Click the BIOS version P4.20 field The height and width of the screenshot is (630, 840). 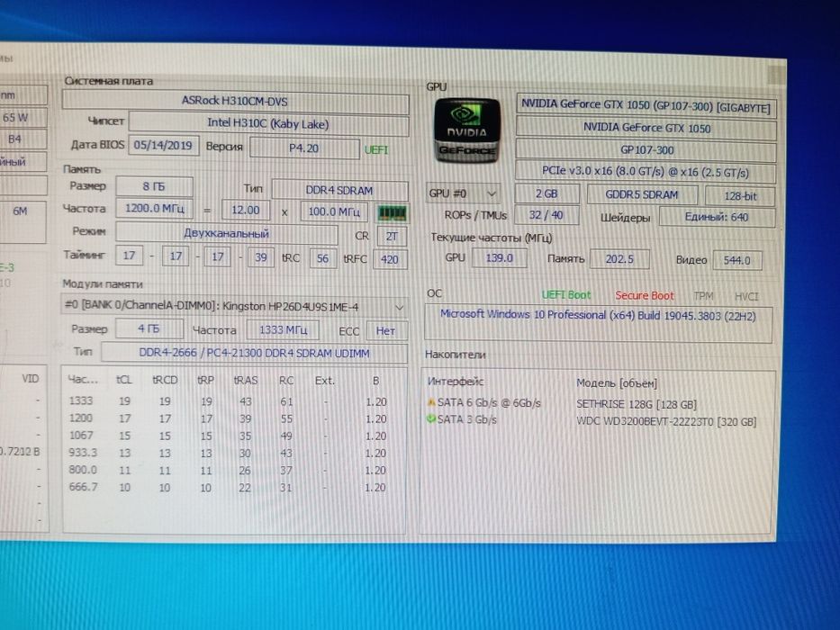pyautogui.click(x=304, y=148)
